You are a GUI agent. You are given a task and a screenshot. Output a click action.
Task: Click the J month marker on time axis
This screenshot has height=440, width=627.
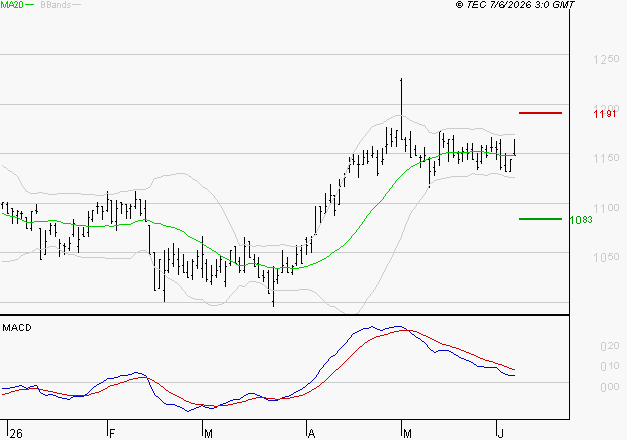(501, 434)
